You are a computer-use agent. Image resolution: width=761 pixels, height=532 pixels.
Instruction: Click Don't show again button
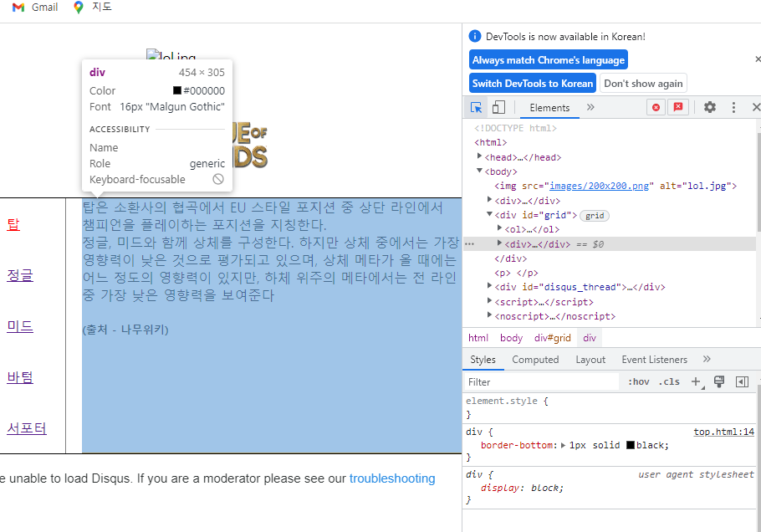643,84
